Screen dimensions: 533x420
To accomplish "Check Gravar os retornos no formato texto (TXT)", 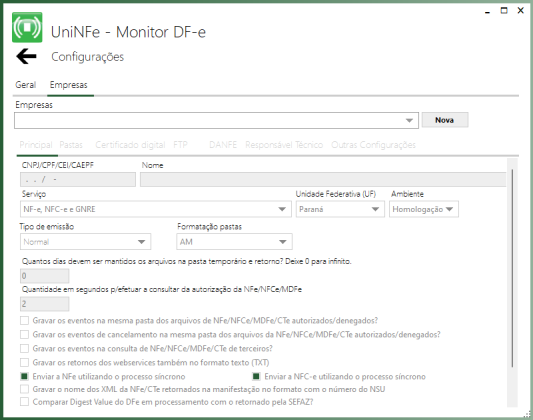I will 24,362.
